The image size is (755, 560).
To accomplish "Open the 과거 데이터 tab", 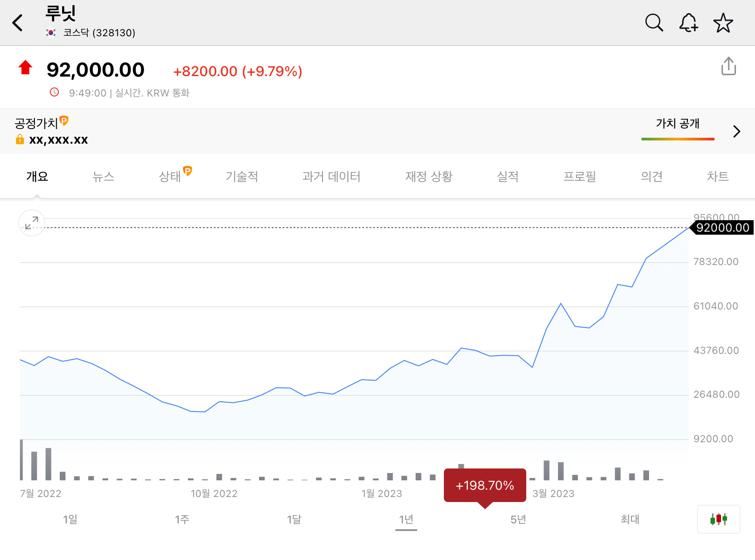I will click(x=331, y=177).
